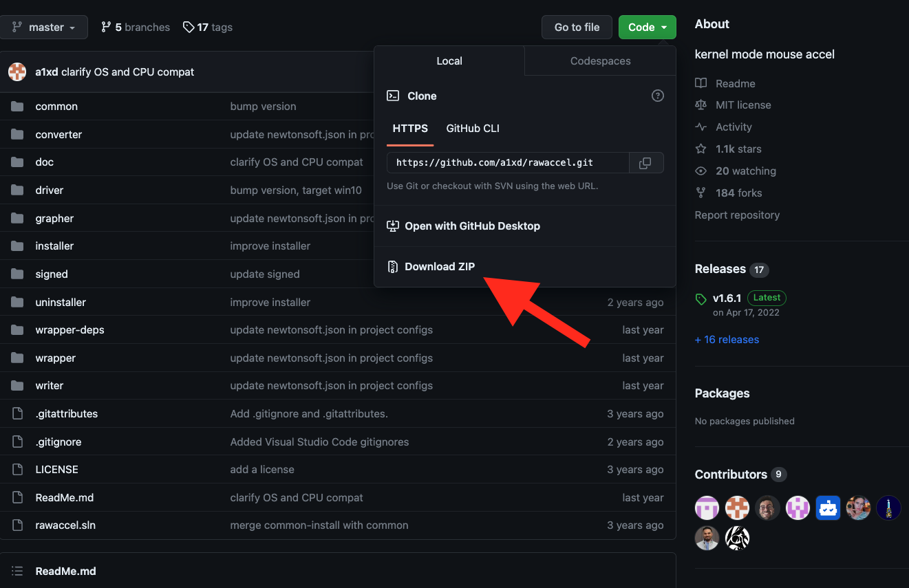The height and width of the screenshot is (588, 909).
Task: Open the v1.6.1 Latest release
Action: pyautogui.click(x=727, y=298)
